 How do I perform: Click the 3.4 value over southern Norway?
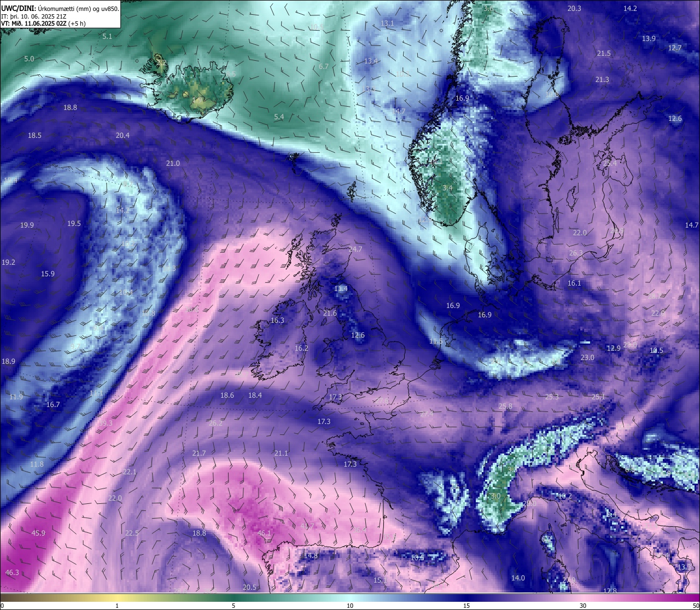(x=447, y=188)
